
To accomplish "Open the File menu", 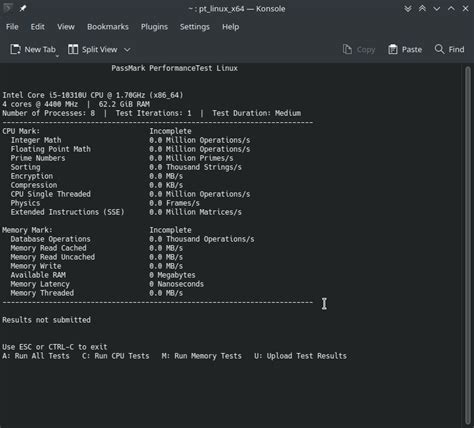I will 12,27.
